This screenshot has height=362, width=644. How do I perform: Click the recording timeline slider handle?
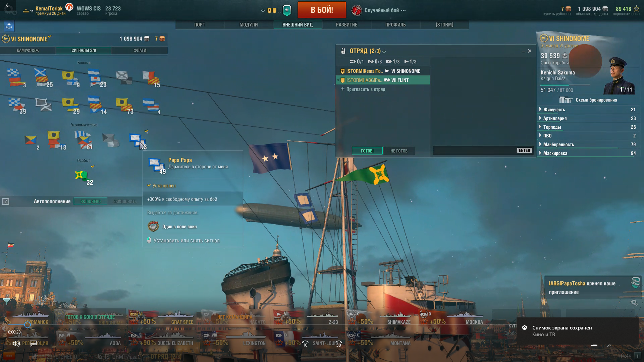pos(28,324)
